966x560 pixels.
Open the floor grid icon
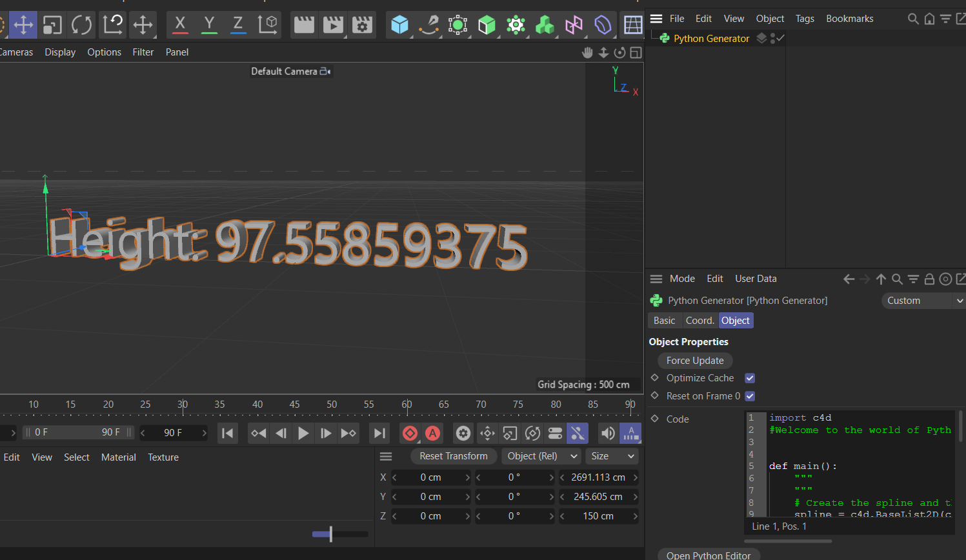click(632, 25)
